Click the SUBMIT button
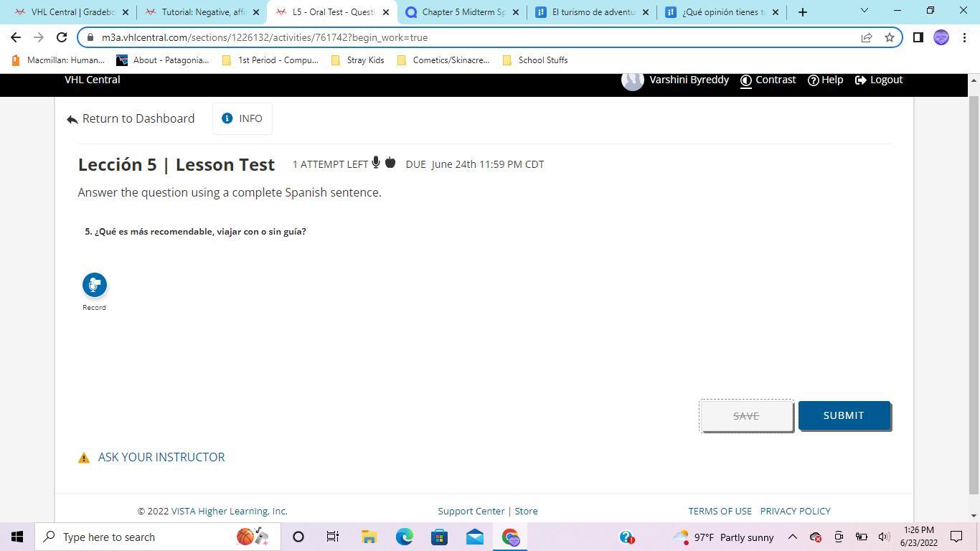 (844, 415)
